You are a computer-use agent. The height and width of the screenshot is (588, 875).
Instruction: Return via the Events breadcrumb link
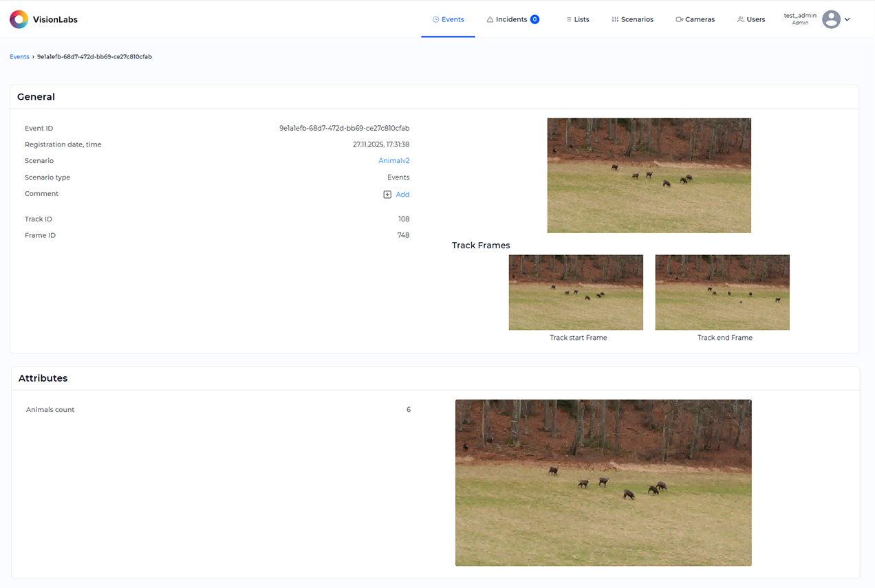19,56
